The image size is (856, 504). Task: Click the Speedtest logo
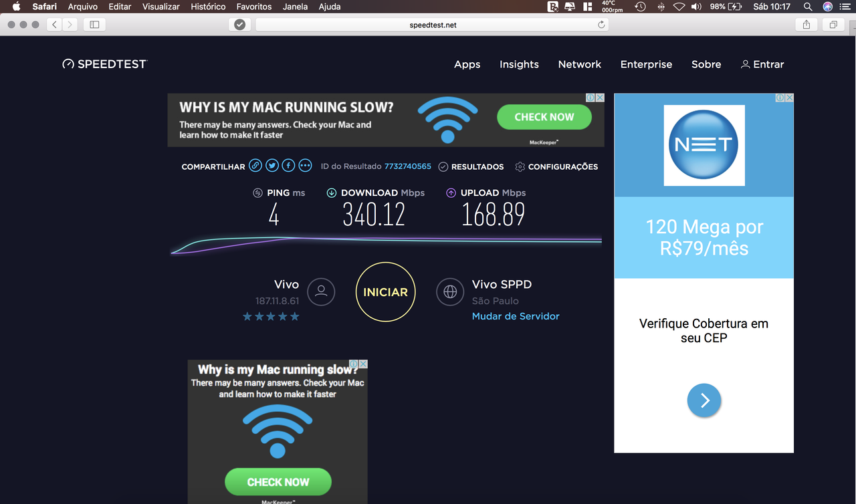coord(104,64)
